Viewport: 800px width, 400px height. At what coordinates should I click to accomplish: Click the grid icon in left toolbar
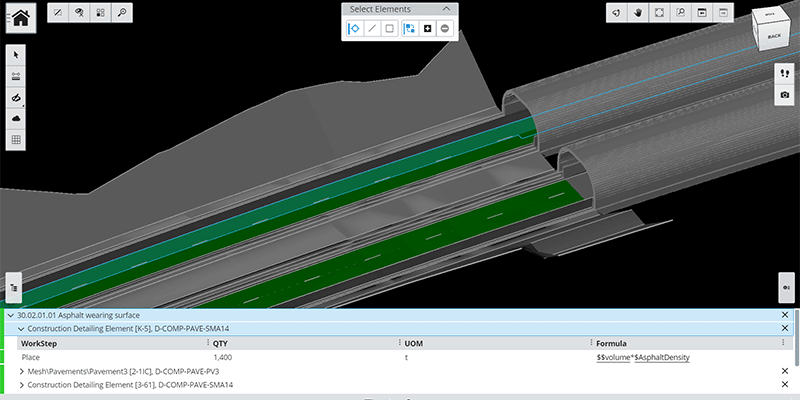pos(16,141)
